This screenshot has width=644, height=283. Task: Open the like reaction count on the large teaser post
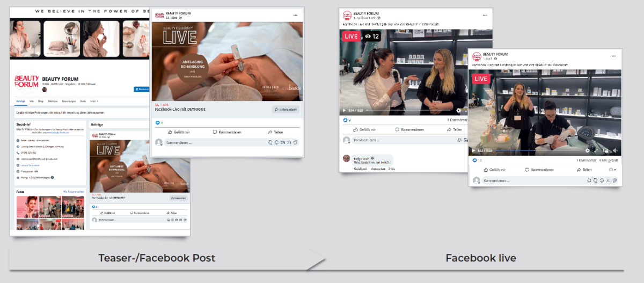[x=159, y=122]
